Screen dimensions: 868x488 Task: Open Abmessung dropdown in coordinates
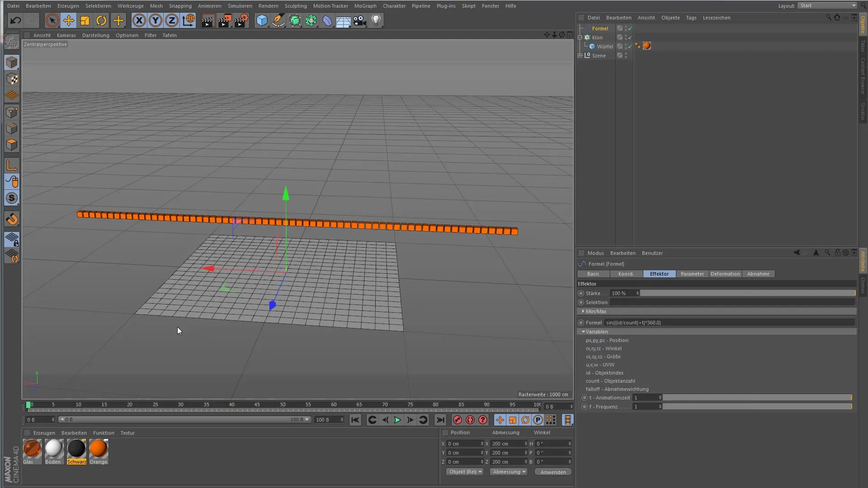[509, 472]
